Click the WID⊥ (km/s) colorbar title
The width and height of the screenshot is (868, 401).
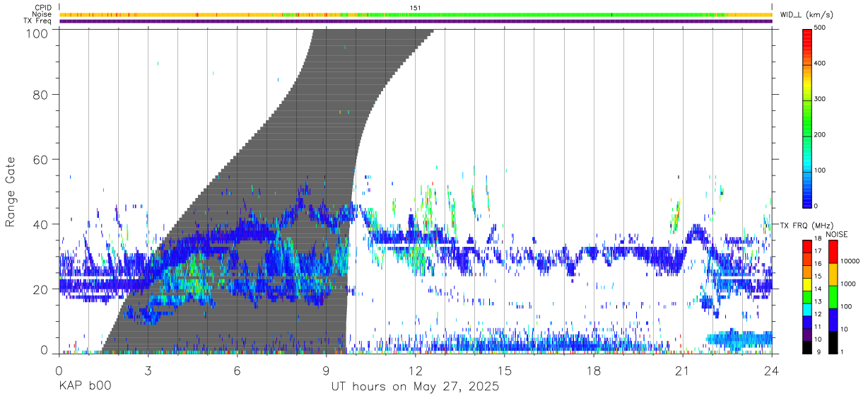pos(805,14)
